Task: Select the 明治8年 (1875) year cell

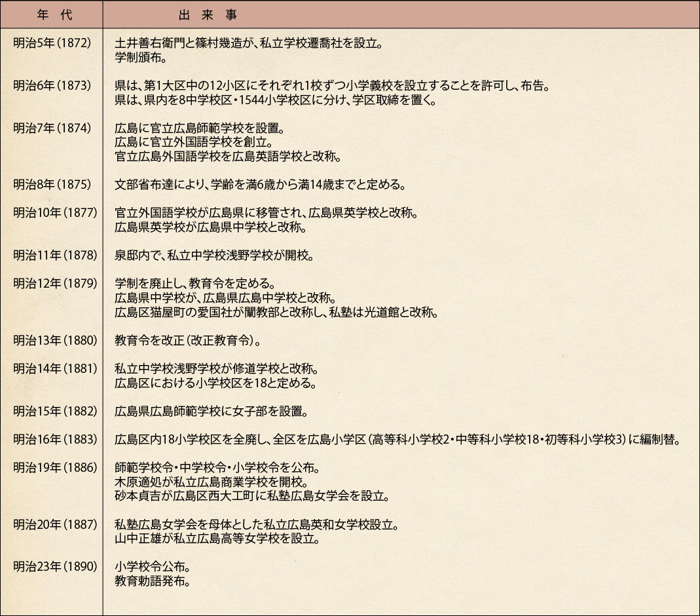Action: (52, 185)
